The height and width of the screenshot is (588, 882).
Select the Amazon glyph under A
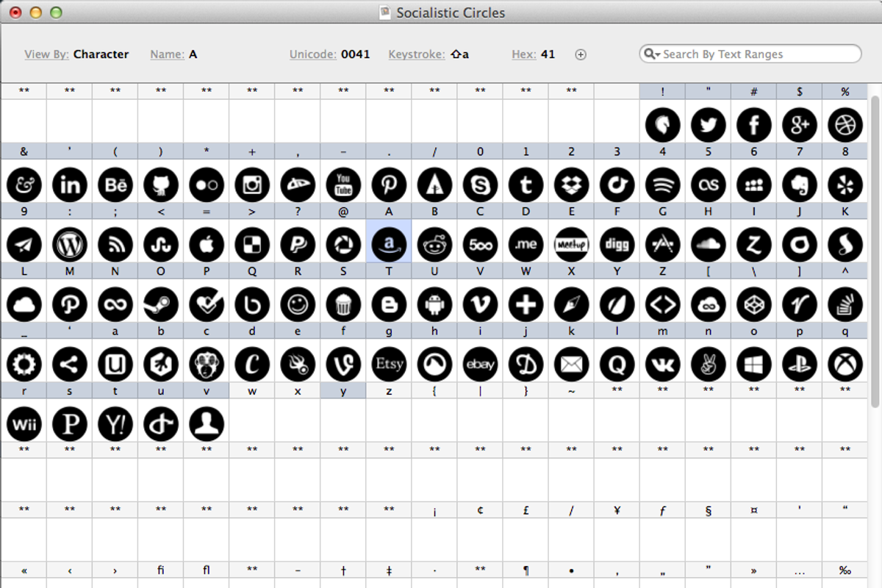389,245
